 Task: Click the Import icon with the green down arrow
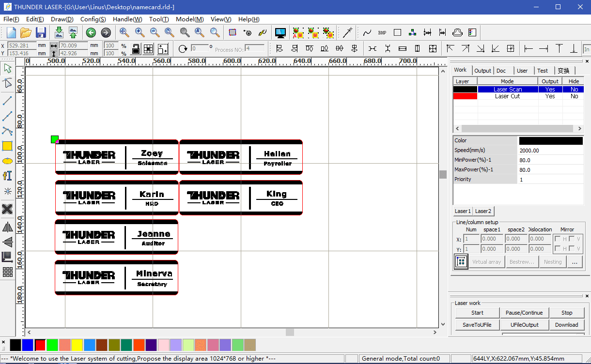(59, 32)
